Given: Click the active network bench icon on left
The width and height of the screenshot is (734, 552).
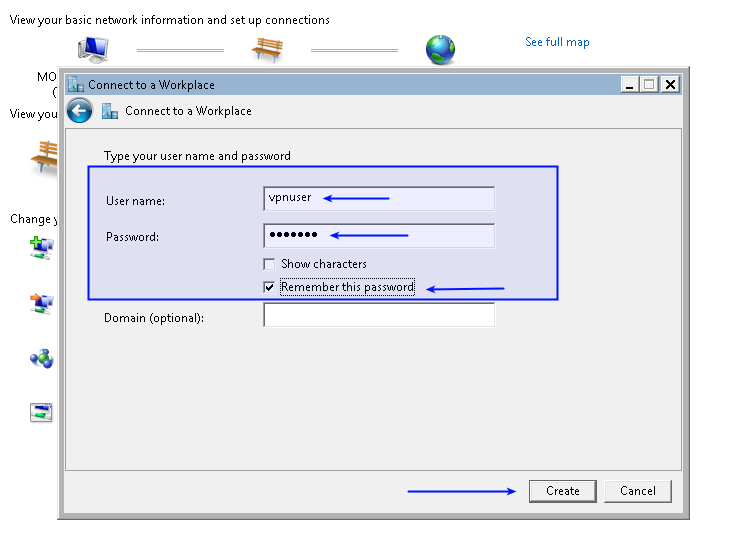Looking at the screenshot, I should click(45, 155).
